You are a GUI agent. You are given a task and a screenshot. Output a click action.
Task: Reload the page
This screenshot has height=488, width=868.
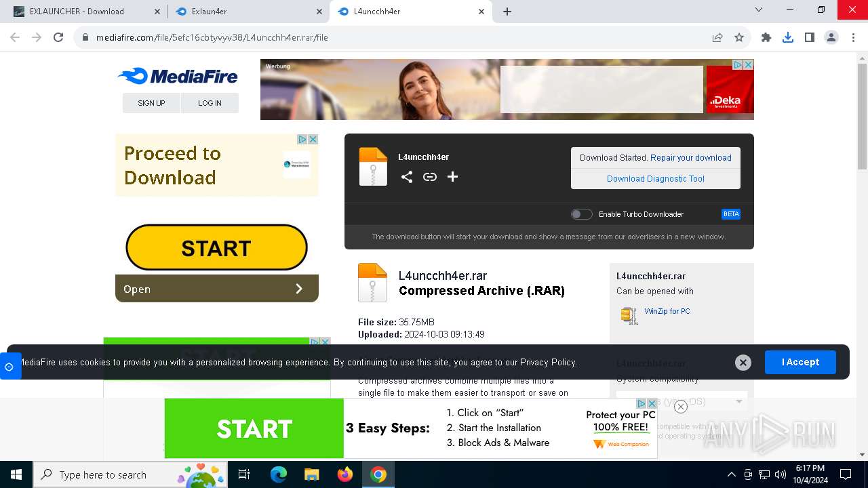click(58, 37)
